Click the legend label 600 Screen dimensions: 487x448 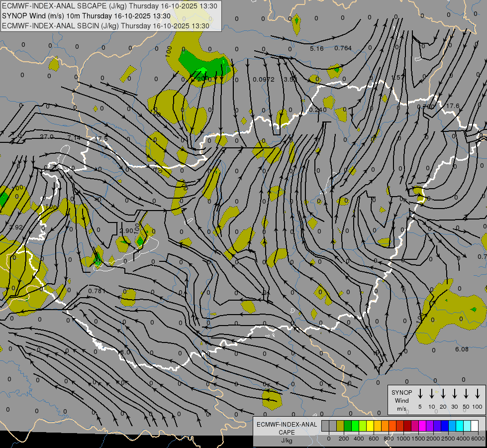tap(374, 439)
